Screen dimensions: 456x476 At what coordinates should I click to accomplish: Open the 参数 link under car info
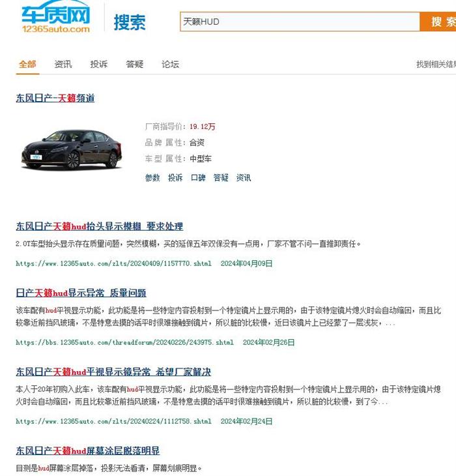pos(152,177)
